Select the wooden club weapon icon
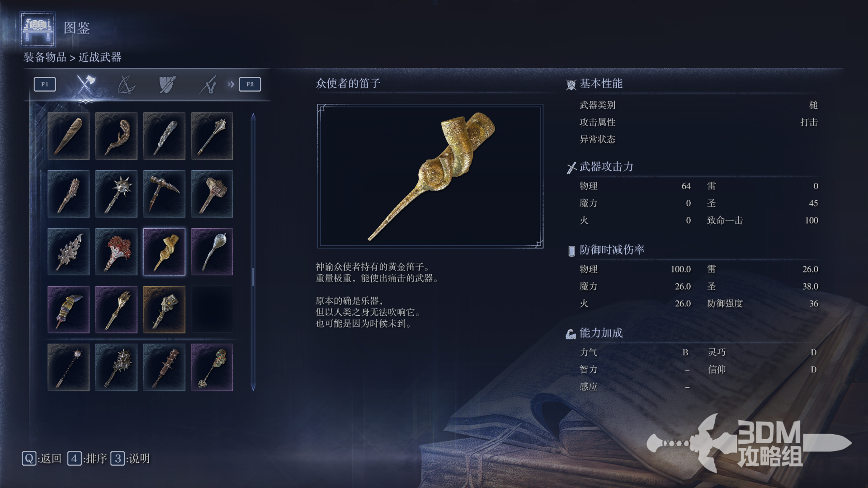The height and width of the screenshot is (488, 868). [69, 136]
